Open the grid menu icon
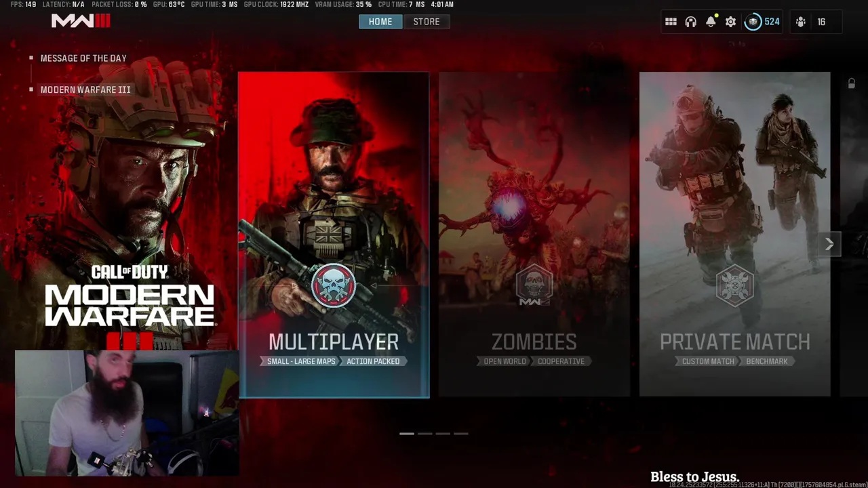 [x=671, y=22]
